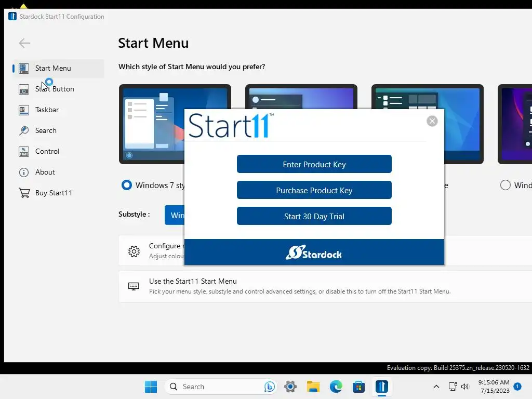This screenshot has width=532, height=399.
Task: Open Settings gear on the taskbar
Action: [x=290, y=387]
